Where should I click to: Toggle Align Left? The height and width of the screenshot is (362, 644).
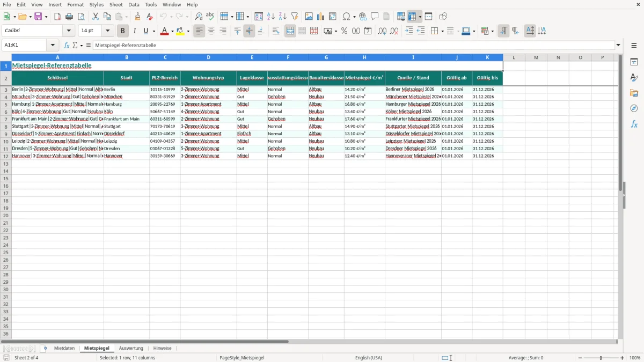point(200,31)
